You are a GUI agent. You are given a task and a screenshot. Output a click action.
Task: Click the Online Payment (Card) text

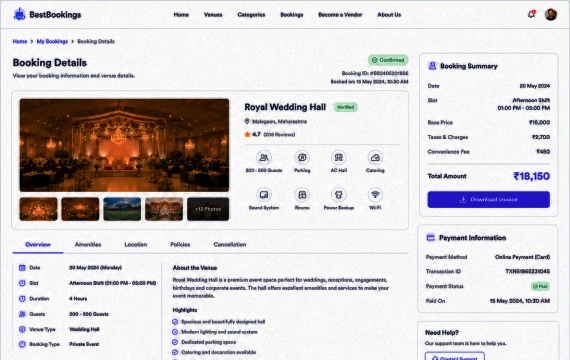click(x=522, y=257)
